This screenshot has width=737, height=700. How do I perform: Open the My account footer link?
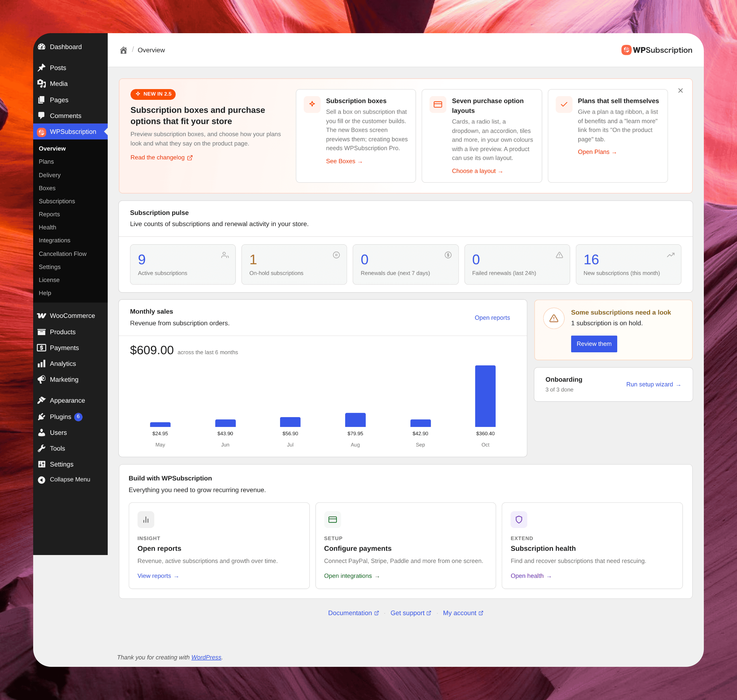pyautogui.click(x=463, y=613)
